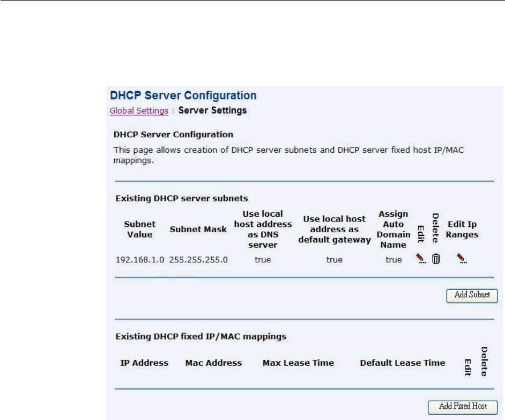
Task: Click 'true' under Assign Auto Domain Name
Action: 393,260
